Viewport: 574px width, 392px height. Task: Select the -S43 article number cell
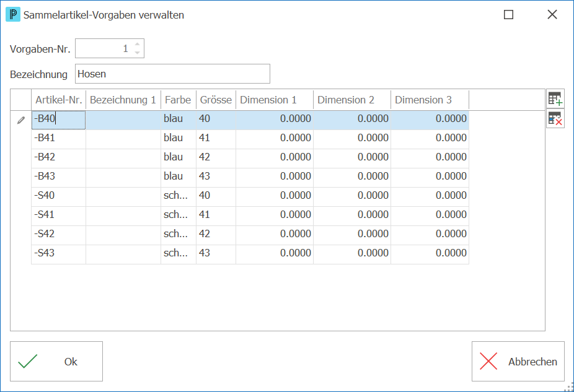(x=58, y=255)
